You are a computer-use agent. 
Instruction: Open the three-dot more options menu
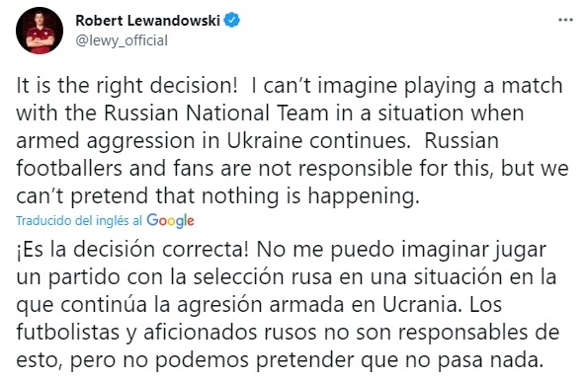tap(565, 20)
